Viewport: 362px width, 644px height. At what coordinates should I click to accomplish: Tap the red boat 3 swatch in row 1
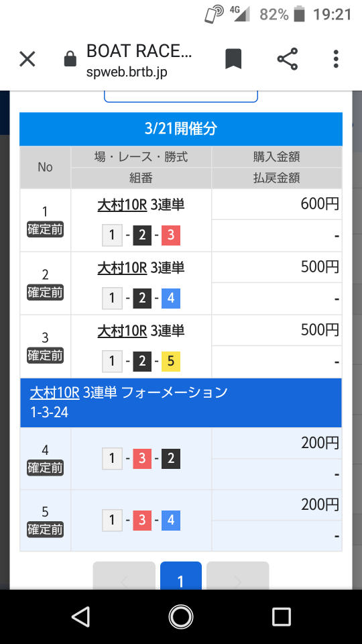pos(171,235)
